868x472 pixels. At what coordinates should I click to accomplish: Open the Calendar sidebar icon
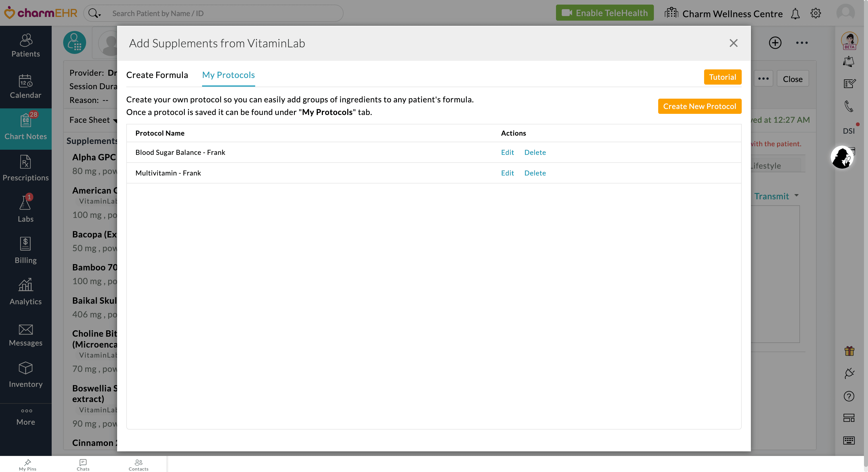[x=26, y=87]
